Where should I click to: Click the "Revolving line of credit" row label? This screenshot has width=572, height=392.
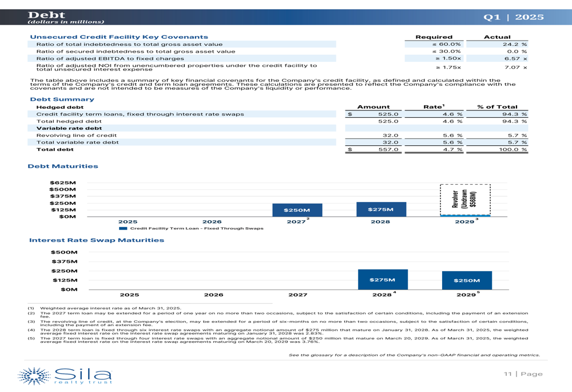76,136
